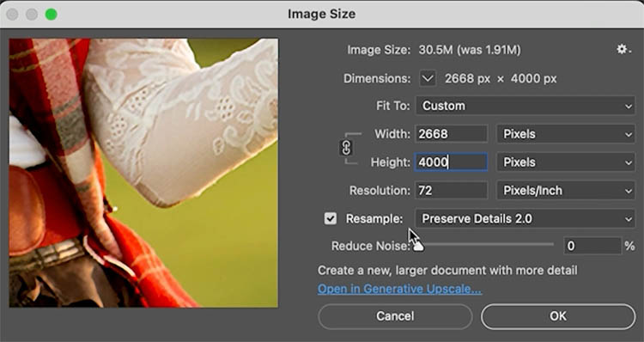644x342 pixels.
Task: Click the Reduce Noise slider handle
Action: tap(417, 246)
